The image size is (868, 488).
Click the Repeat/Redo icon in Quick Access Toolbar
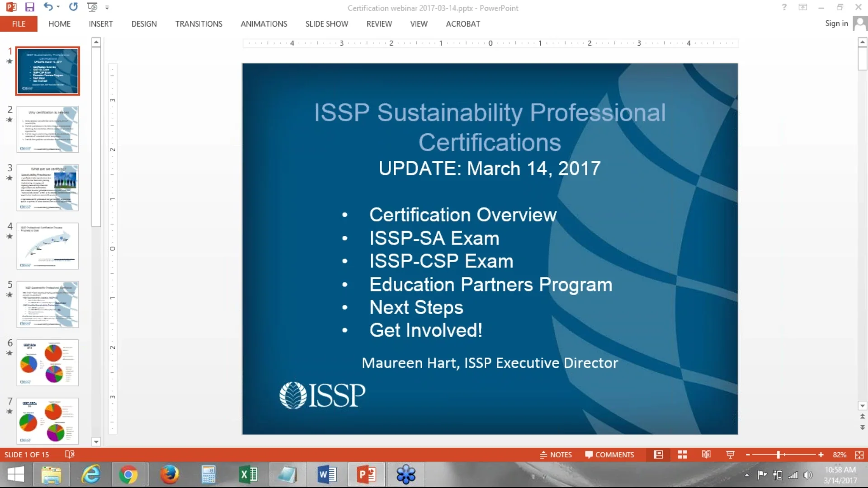(73, 7)
